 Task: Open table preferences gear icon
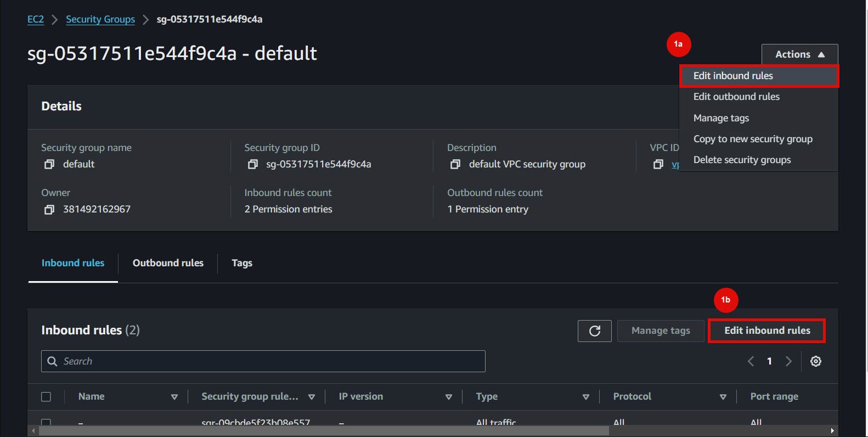[816, 361]
